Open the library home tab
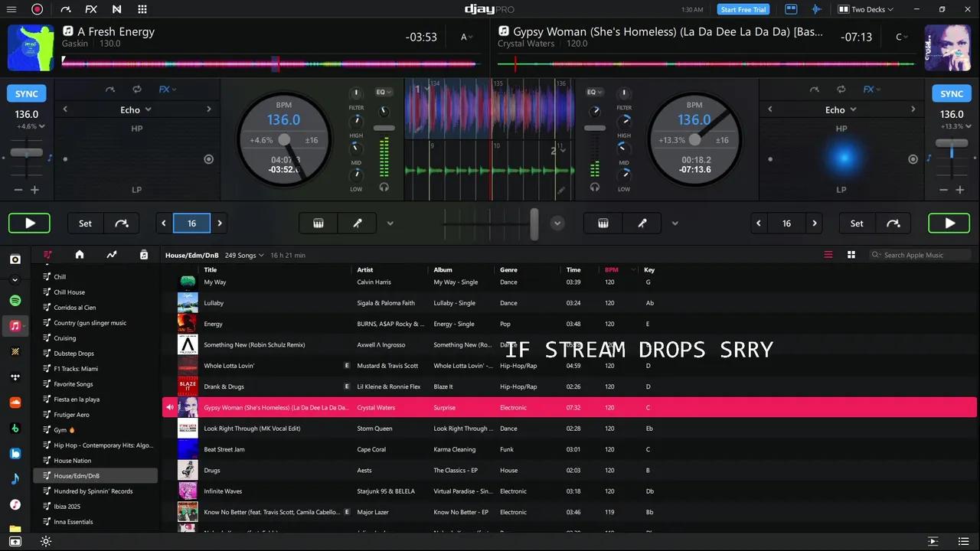The height and width of the screenshot is (551, 980). (x=80, y=255)
